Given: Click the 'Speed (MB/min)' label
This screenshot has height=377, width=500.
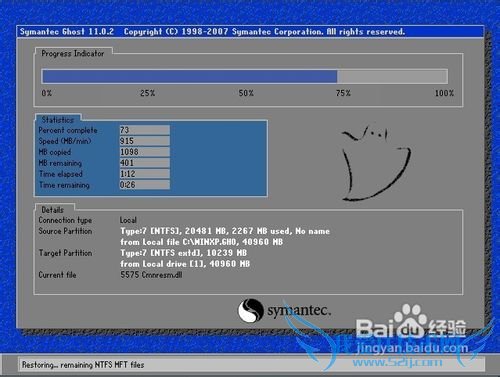Looking at the screenshot, I should point(65,141).
